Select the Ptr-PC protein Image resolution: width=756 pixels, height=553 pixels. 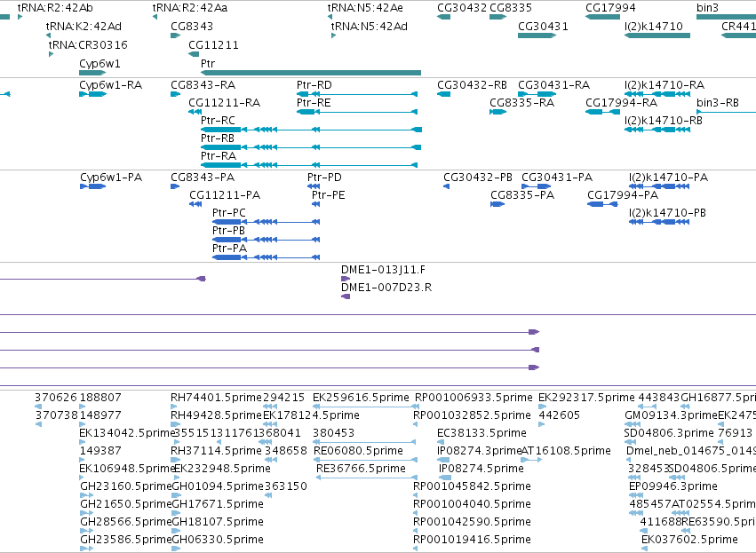click(267, 222)
